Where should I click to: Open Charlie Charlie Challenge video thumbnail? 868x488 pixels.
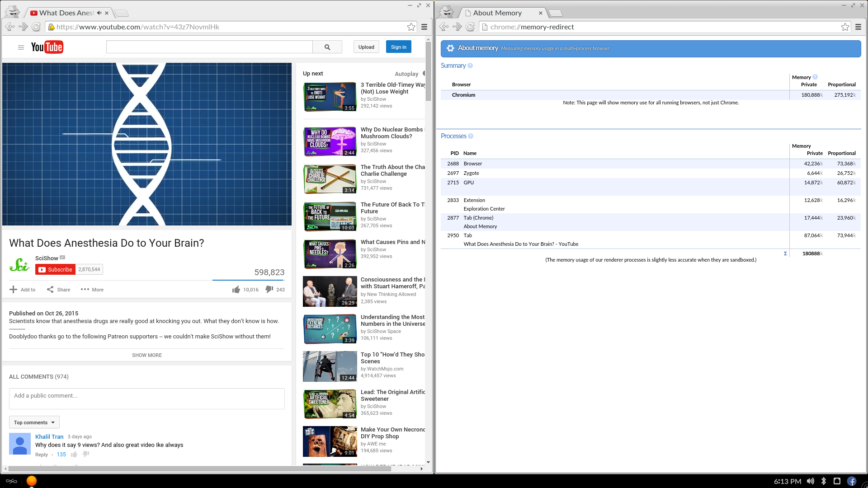point(330,179)
